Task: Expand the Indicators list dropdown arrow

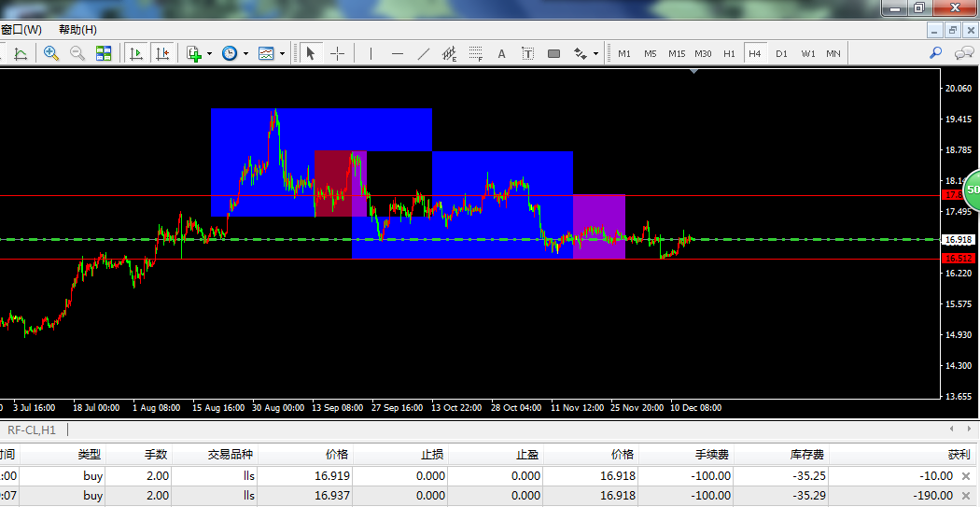Action: point(209,53)
